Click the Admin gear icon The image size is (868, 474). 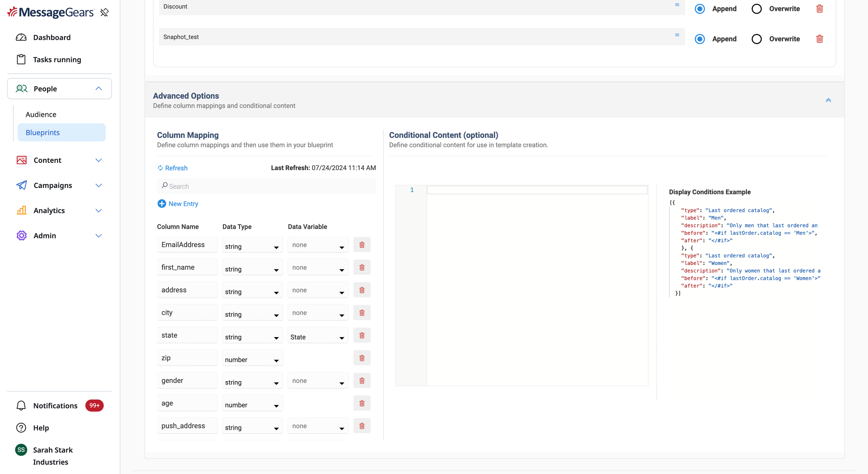click(x=21, y=235)
